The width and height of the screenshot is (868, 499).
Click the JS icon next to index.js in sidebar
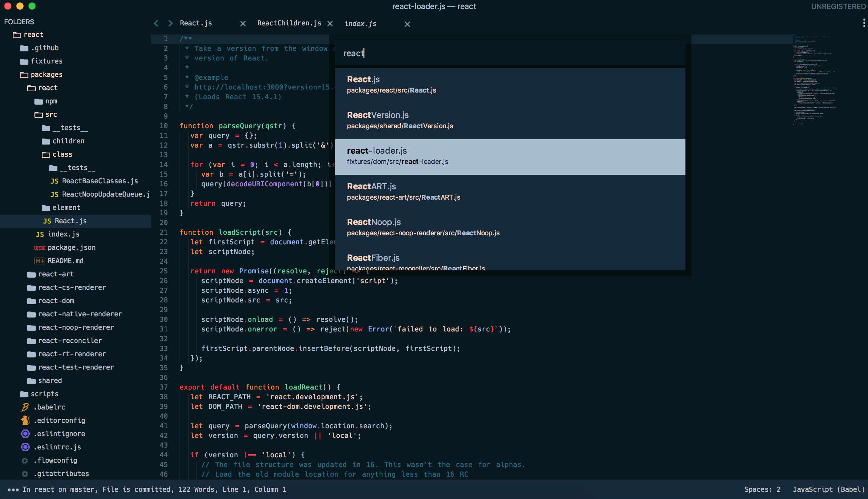(40, 234)
